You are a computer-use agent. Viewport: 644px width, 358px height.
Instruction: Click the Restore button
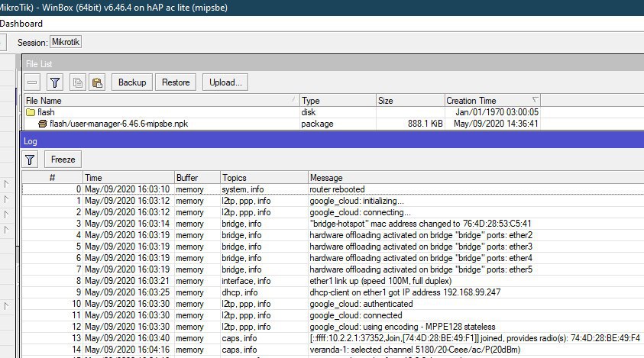[176, 82]
